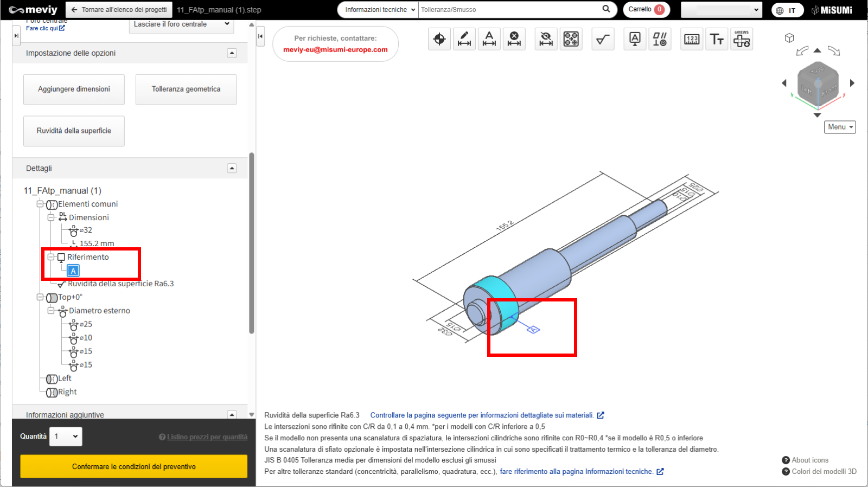
Task: Click the Tolleranza geometrica button
Action: tap(186, 89)
